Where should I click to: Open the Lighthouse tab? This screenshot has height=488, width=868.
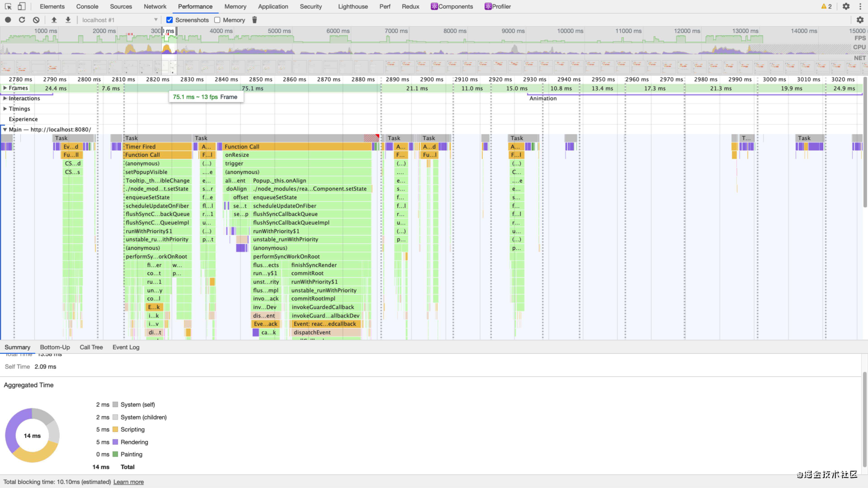coord(353,6)
